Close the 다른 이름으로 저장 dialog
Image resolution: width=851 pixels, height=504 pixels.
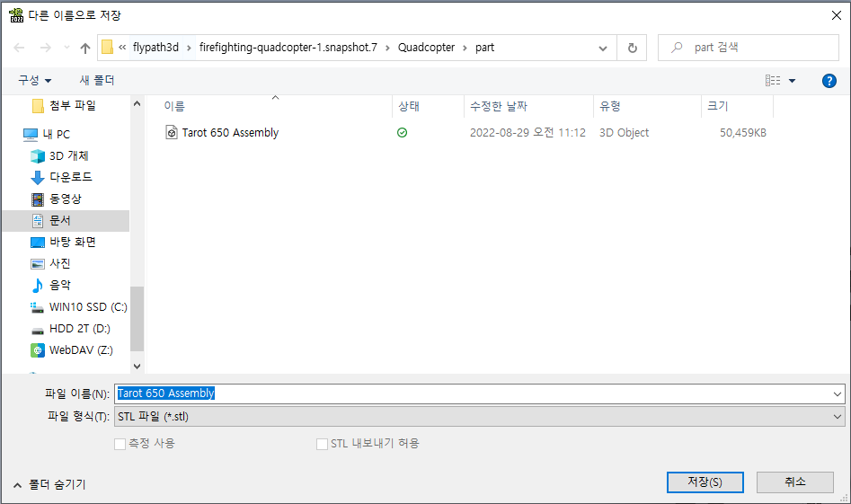pos(837,15)
